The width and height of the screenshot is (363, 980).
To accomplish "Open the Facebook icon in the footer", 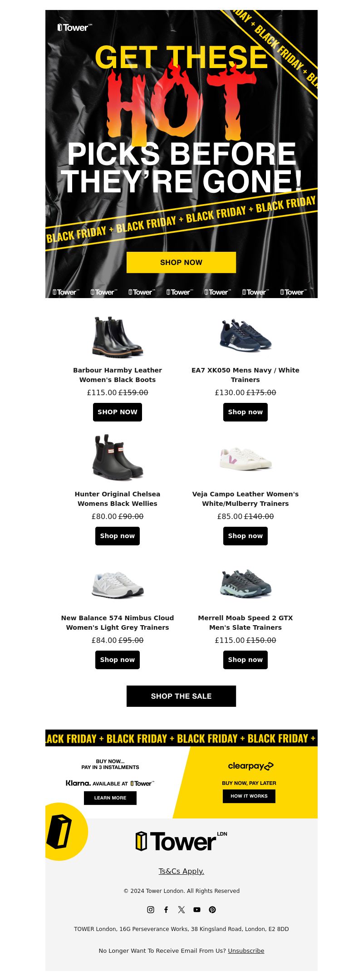I will pos(166,909).
